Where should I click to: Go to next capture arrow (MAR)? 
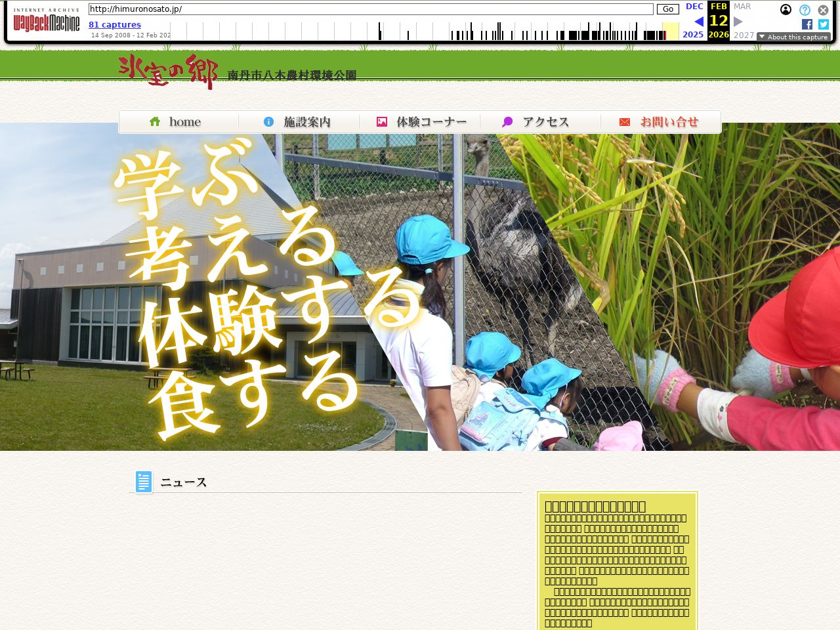[x=738, y=22]
